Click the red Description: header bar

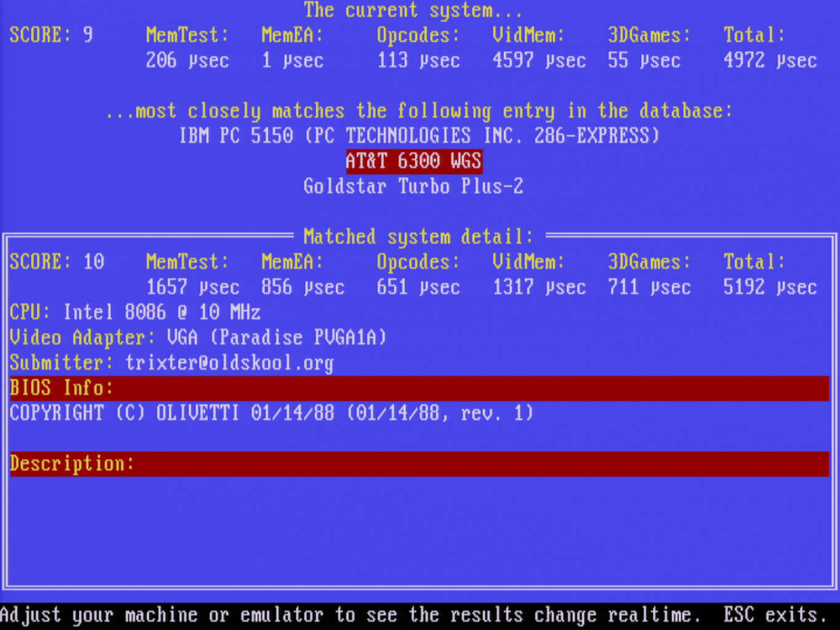[419, 464]
